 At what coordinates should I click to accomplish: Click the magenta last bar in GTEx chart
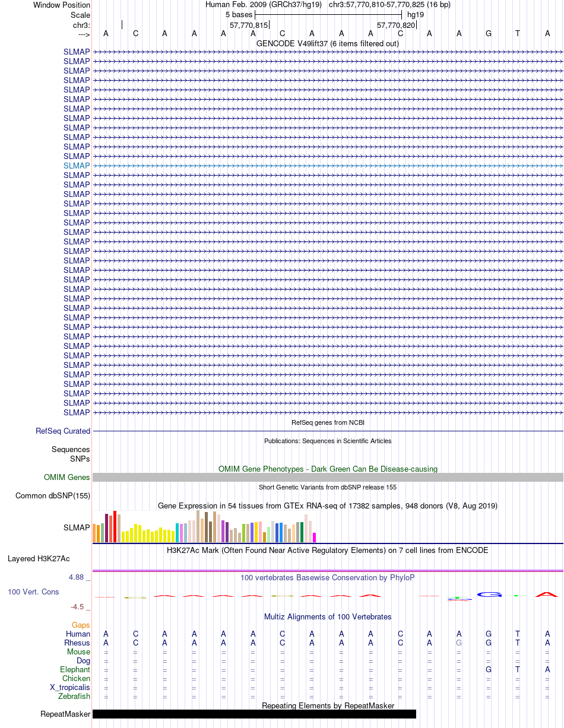pos(315,538)
